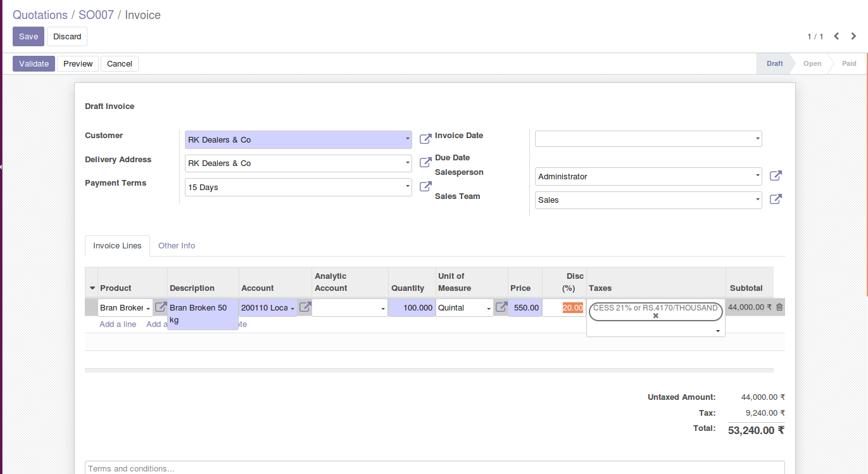Open Delivery Address external link icon
The image size is (868, 474).
tap(425, 163)
